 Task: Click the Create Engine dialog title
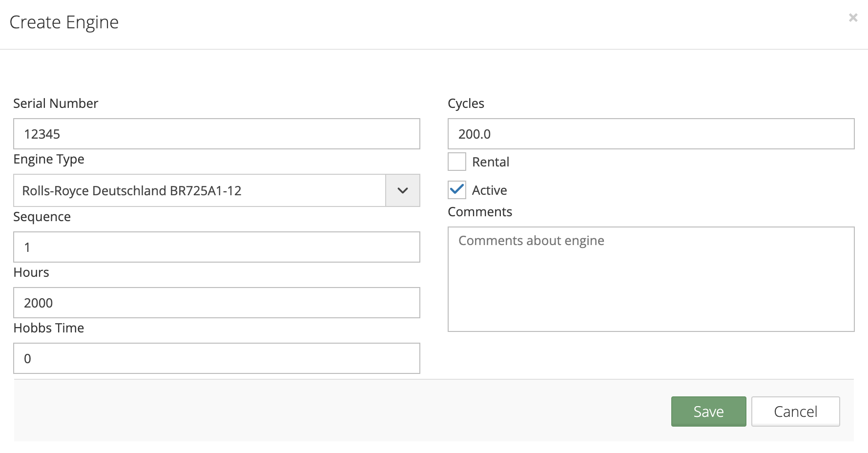click(64, 22)
